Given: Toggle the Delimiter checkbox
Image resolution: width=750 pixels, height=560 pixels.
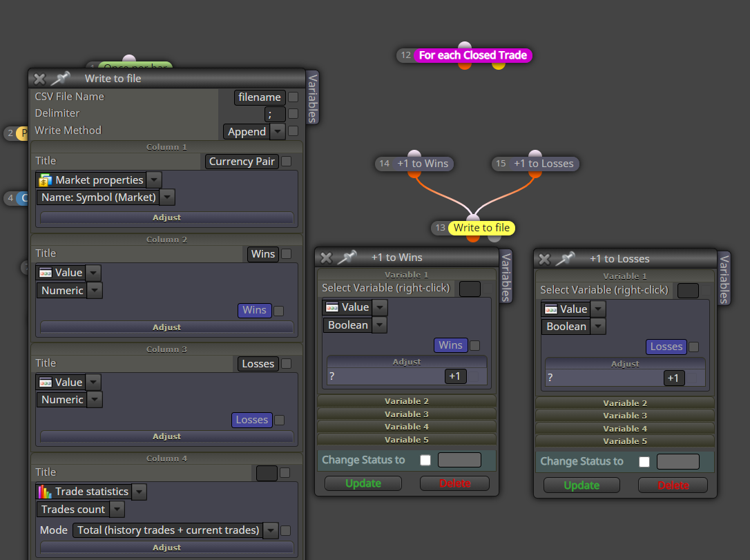Looking at the screenshot, I should tap(294, 114).
